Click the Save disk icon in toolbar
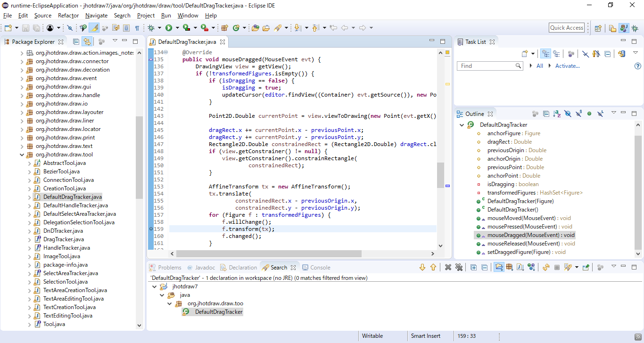 coord(25,28)
